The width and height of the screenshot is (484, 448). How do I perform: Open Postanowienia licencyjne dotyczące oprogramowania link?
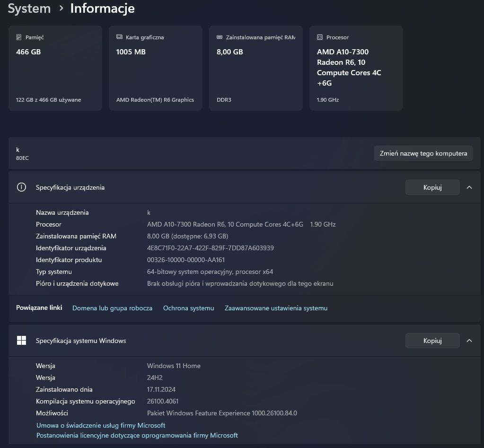point(137,435)
